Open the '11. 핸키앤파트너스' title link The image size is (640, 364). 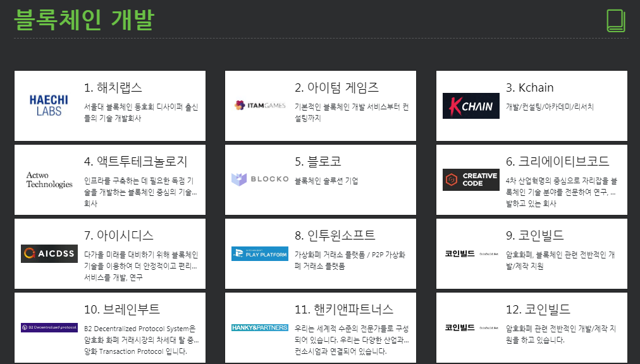pos(344,309)
